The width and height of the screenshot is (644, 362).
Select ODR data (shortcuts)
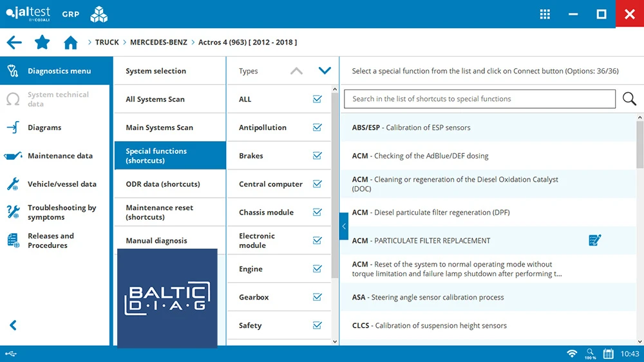pyautogui.click(x=170, y=184)
